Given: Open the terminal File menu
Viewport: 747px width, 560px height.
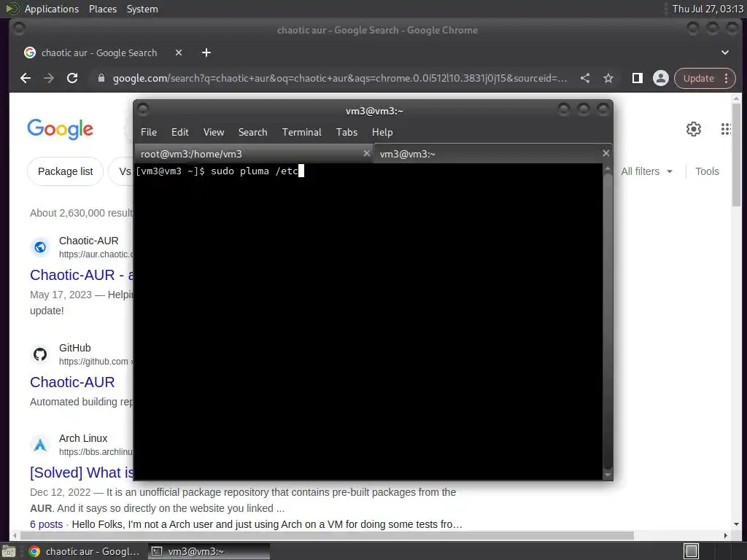Looking at the screenshot, I should [149, 132].
